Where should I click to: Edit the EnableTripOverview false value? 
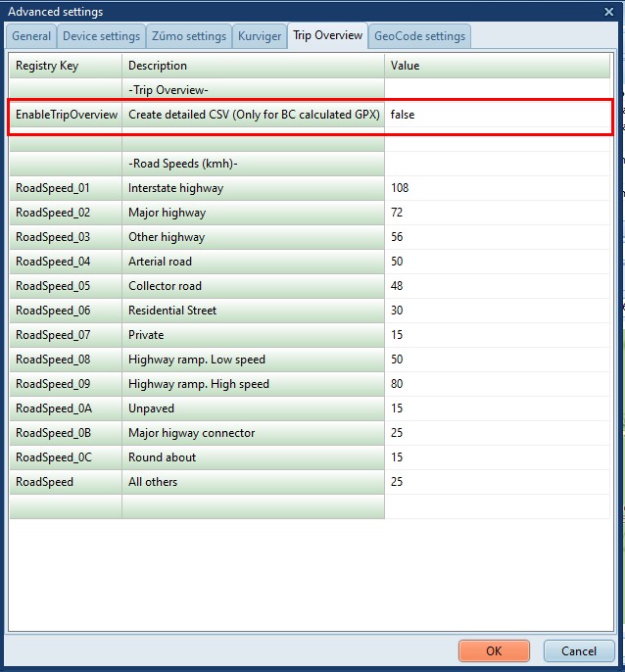497,115
